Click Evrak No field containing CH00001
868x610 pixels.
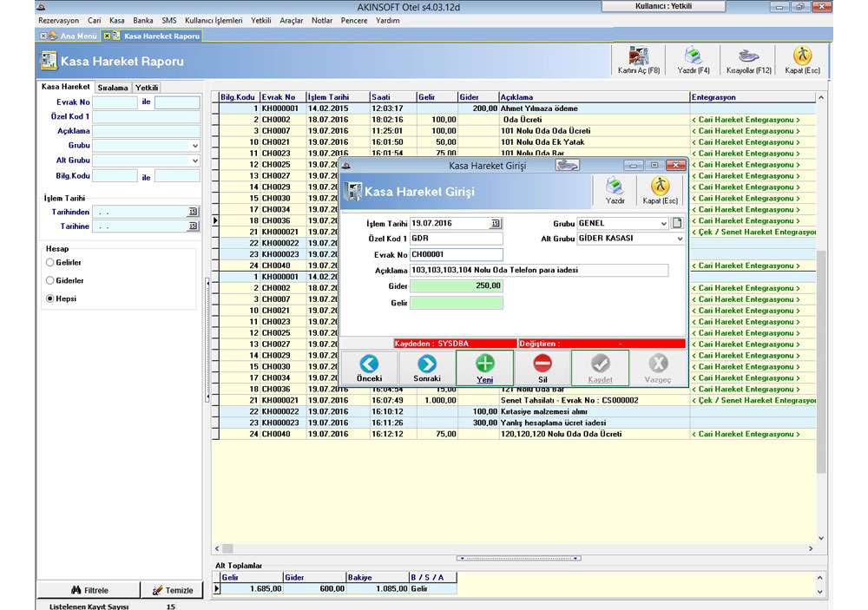pos(457,254)
